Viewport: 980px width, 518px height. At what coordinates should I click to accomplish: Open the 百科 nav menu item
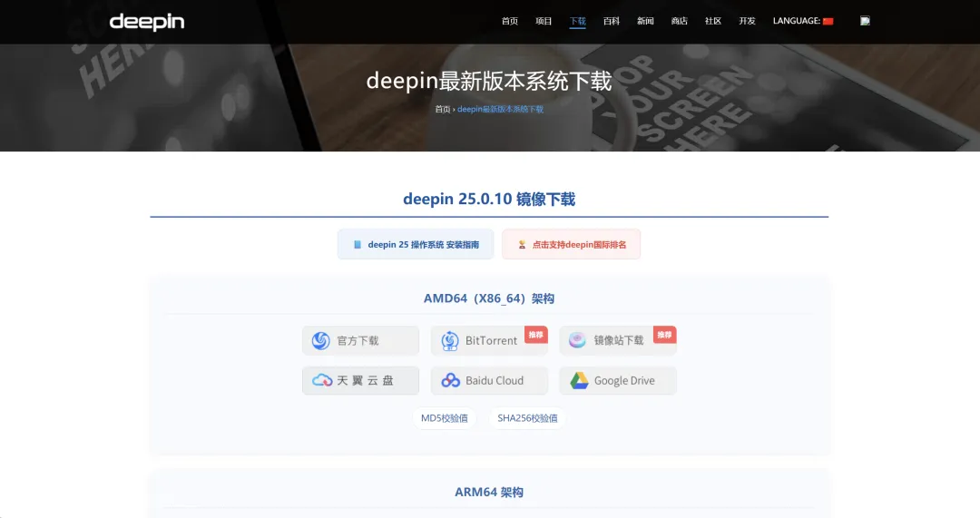(612, 21)
